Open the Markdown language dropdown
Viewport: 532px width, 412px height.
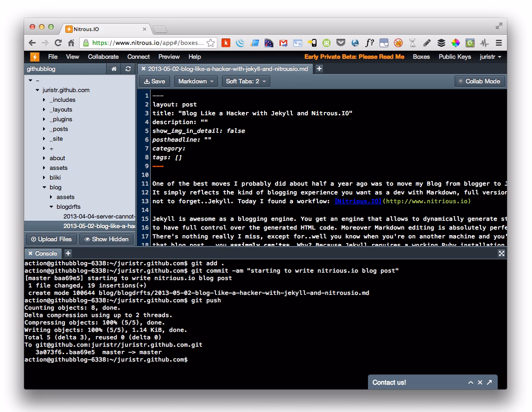196,81
